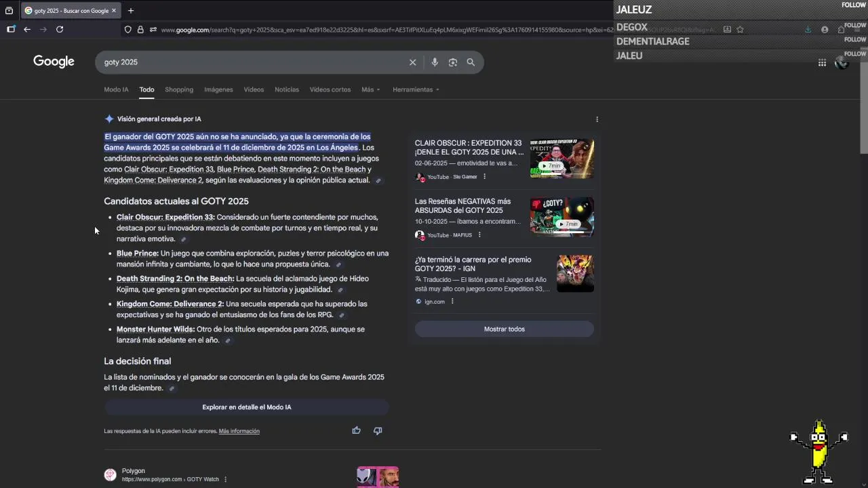The image size is (868, 488).
Task: Open three-dot menu for Polygon result
Action: pyautogui.click(x=225, y=479)
